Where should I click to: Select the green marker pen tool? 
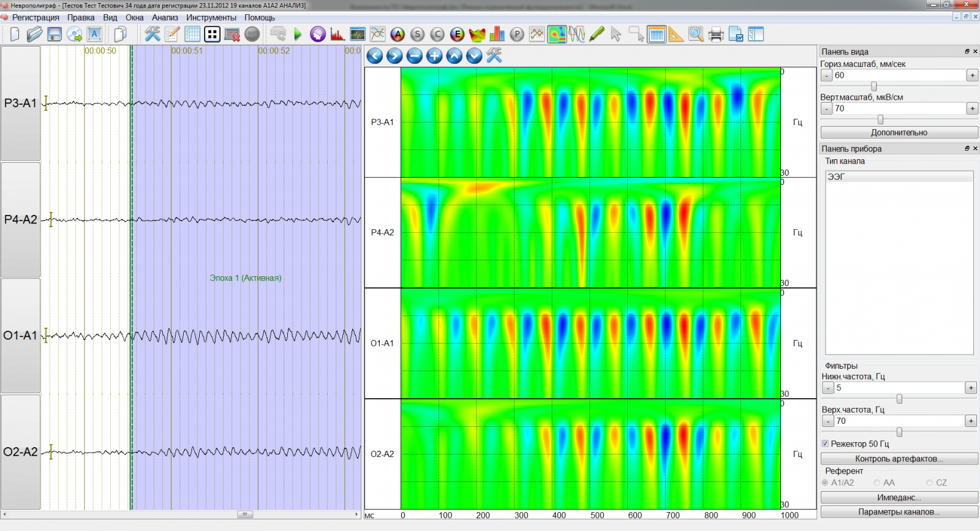[x=597, y=34]
